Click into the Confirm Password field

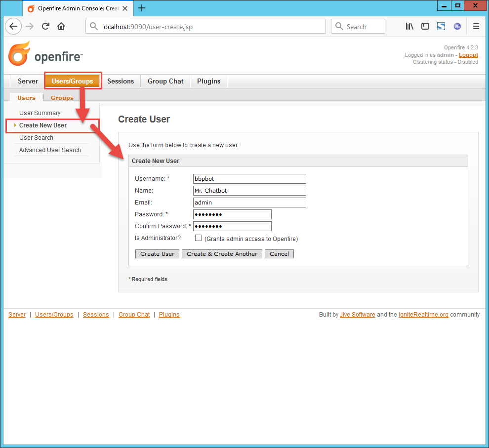(x=232, y=226)
